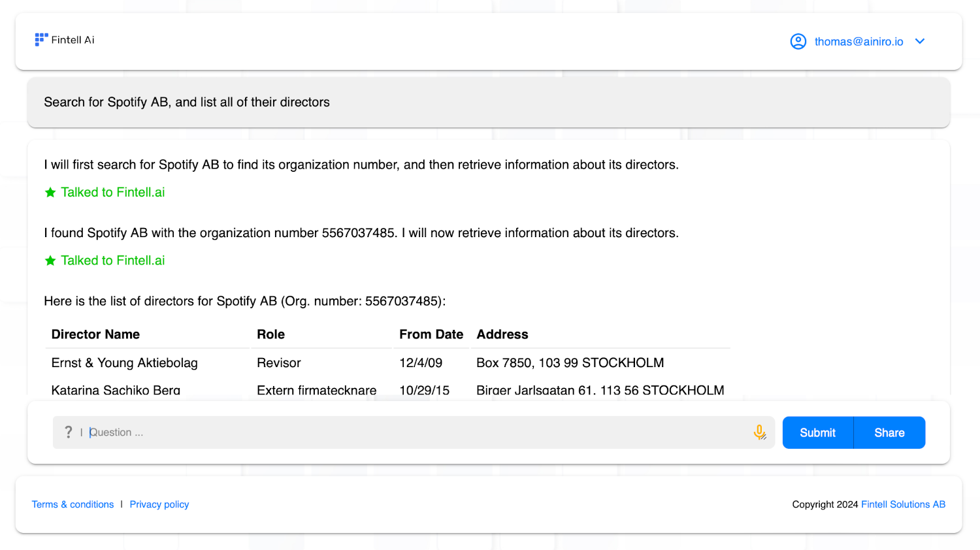Screen dimensions: 980x550
Task: Expand second Talked to Fintell.ai text
Action: coord(113,261)
